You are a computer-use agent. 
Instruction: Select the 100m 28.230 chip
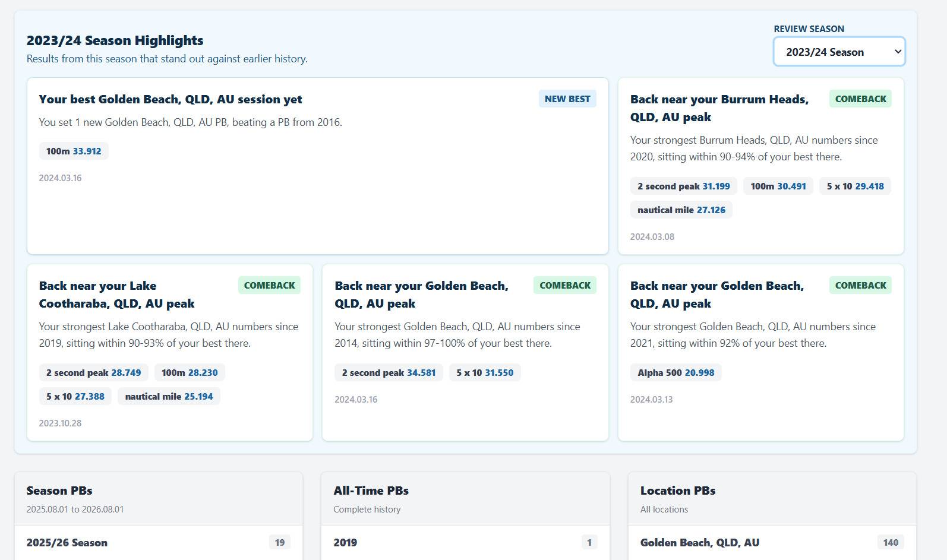(190, 372)
